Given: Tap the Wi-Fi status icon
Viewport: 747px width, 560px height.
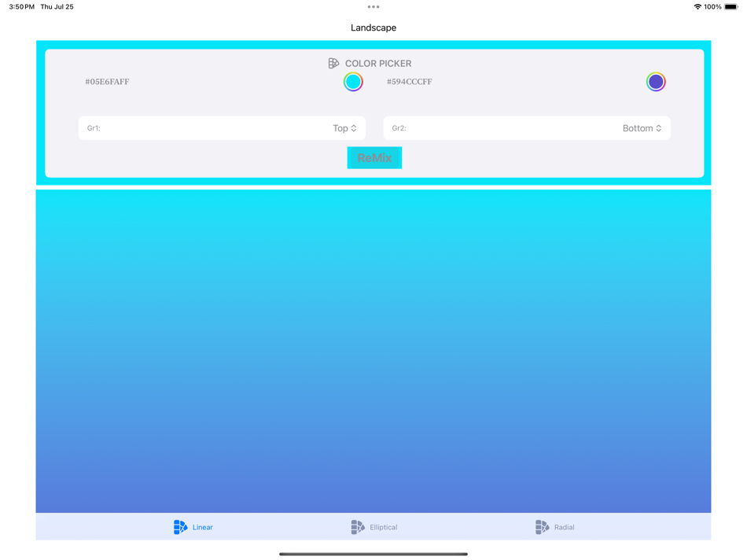Looking at the screenshot, I should [x=697, y=6].
